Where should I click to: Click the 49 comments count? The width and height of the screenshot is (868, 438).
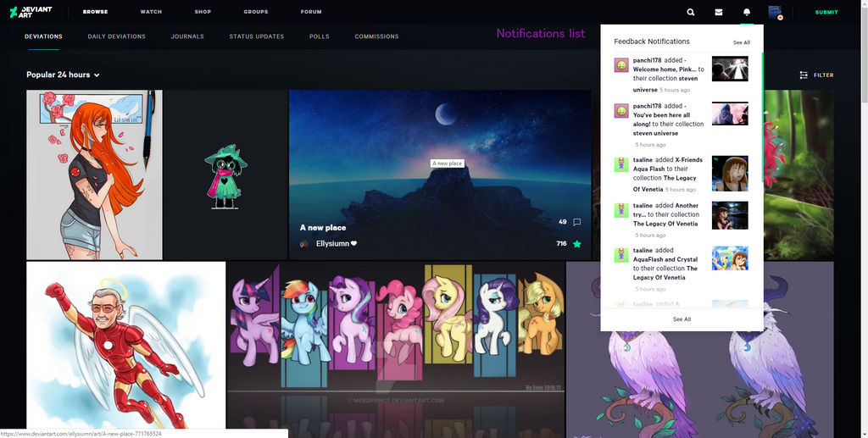pyautogui.click(x=563, y=222)
